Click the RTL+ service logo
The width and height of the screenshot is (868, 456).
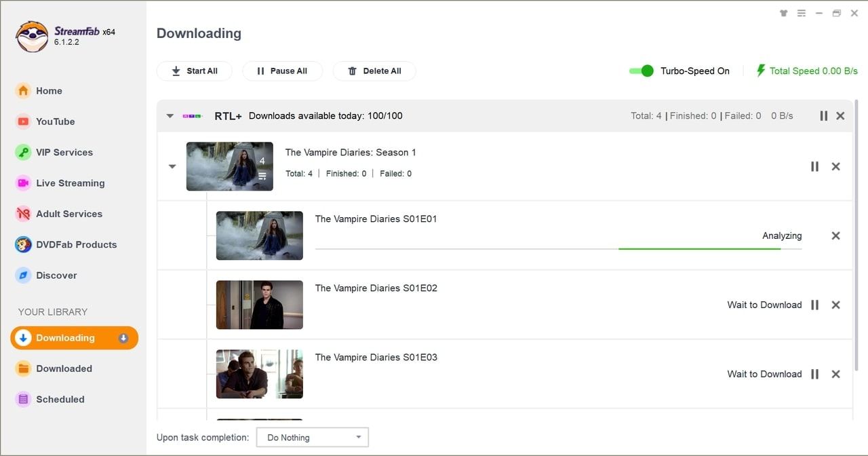pos(193,116)
